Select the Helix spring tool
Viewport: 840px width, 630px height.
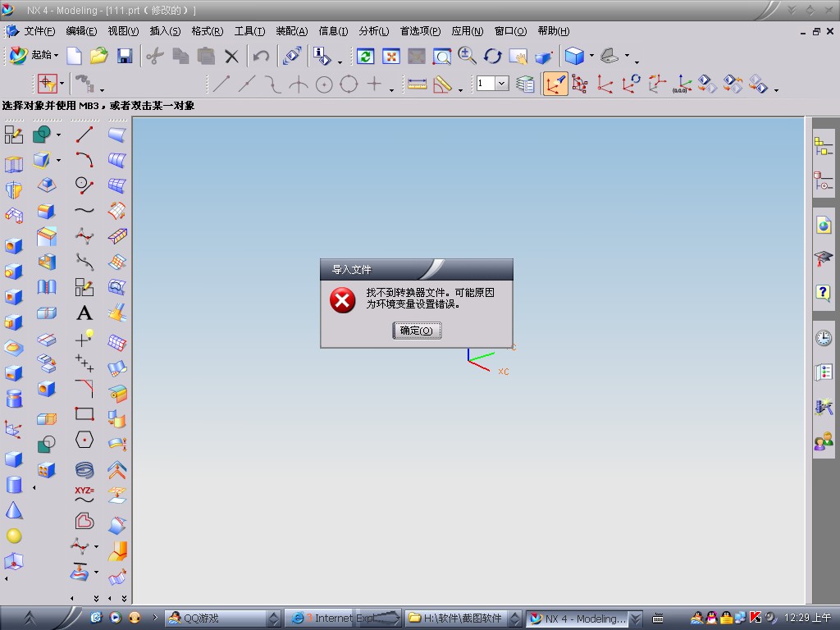coord(84,469)
